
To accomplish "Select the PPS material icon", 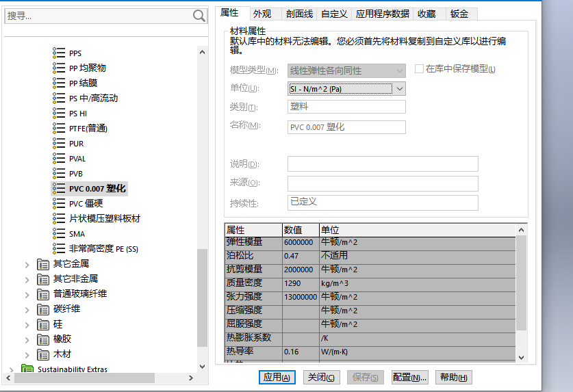I will pyautogui.click(x=59, y=53).
